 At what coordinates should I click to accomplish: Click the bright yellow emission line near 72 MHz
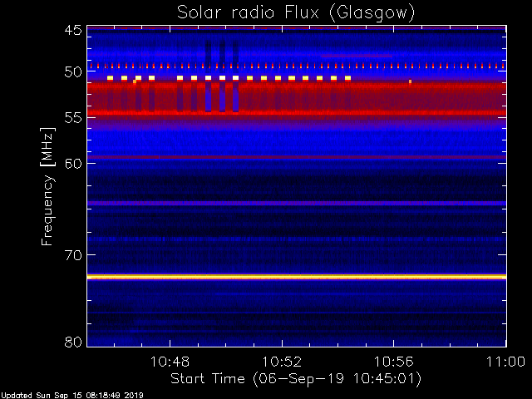coord(297,277)
